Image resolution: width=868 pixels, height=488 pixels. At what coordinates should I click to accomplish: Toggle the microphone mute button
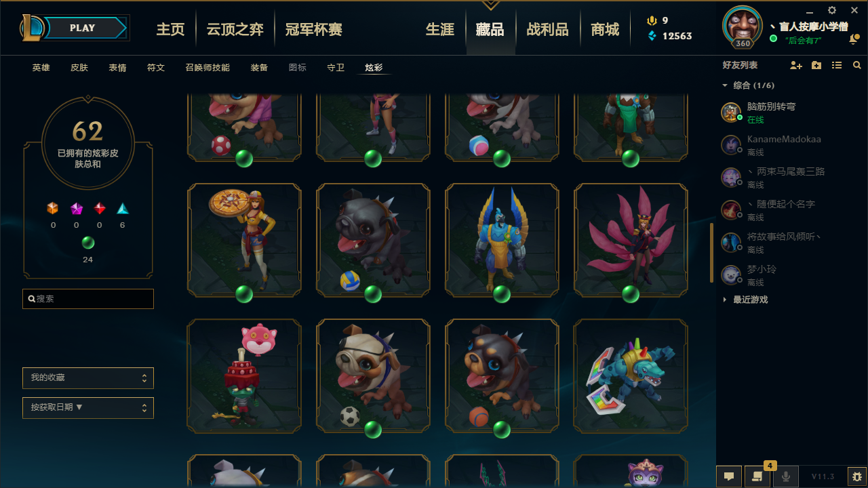coord(786,476)
